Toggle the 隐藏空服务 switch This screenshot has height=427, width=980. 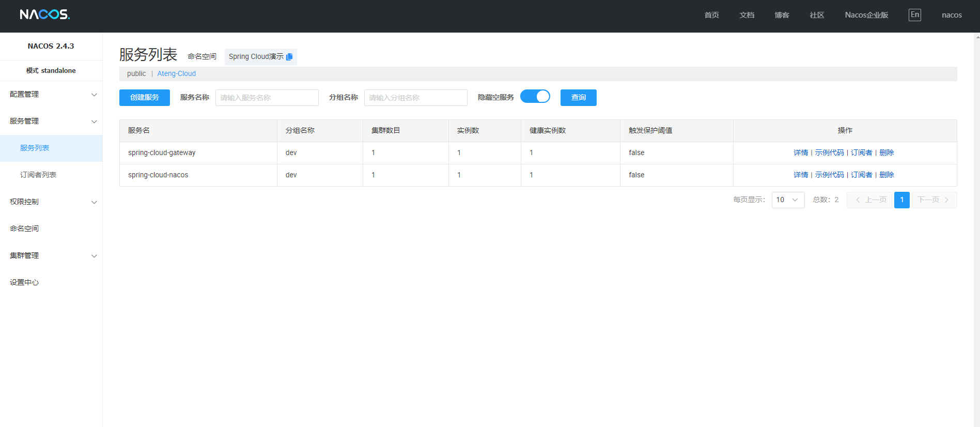535,97
